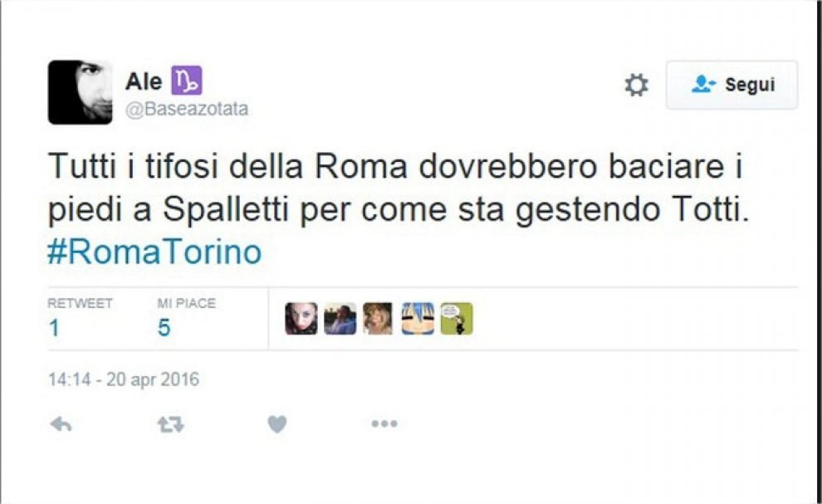This screenshot has height=504, width=822.
Task: Open the gear settings dropdown near Segui
Action: coord(636,85)
